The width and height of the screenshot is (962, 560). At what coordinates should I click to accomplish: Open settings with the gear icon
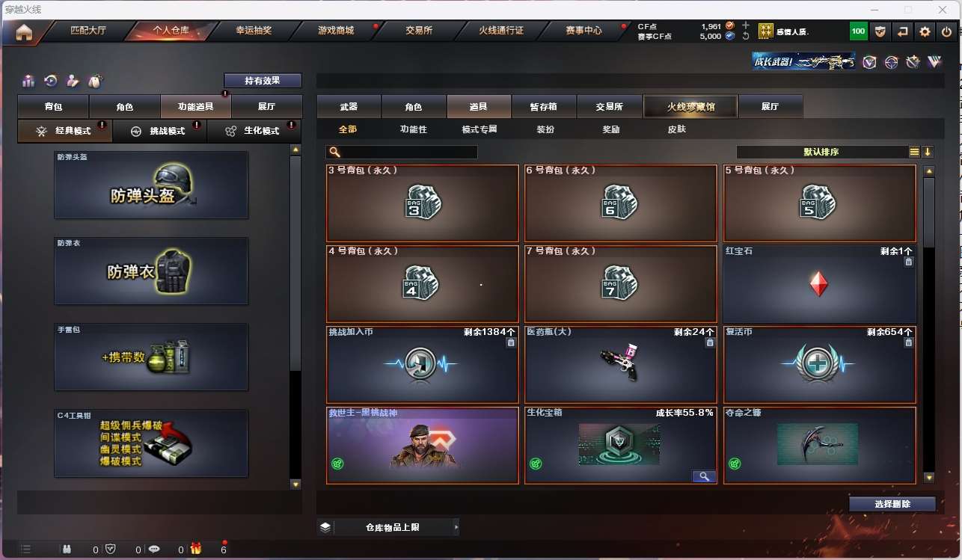coord(925,31)
